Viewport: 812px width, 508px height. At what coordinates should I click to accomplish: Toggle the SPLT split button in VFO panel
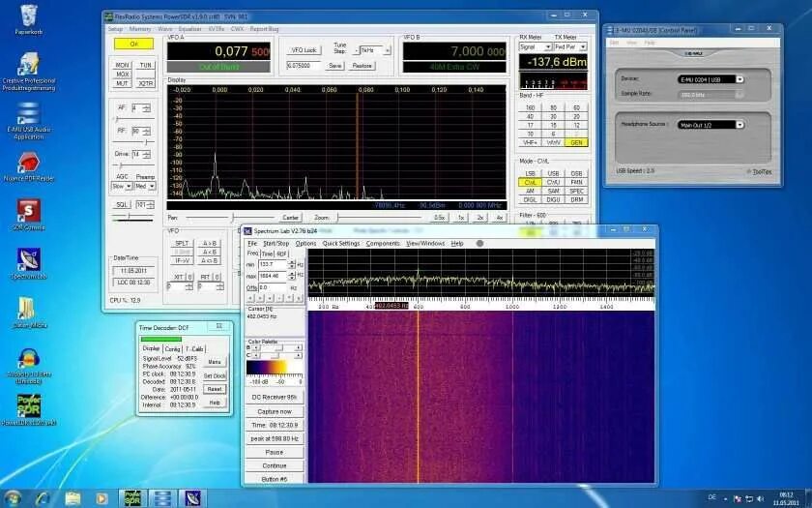tap(182, 243)
